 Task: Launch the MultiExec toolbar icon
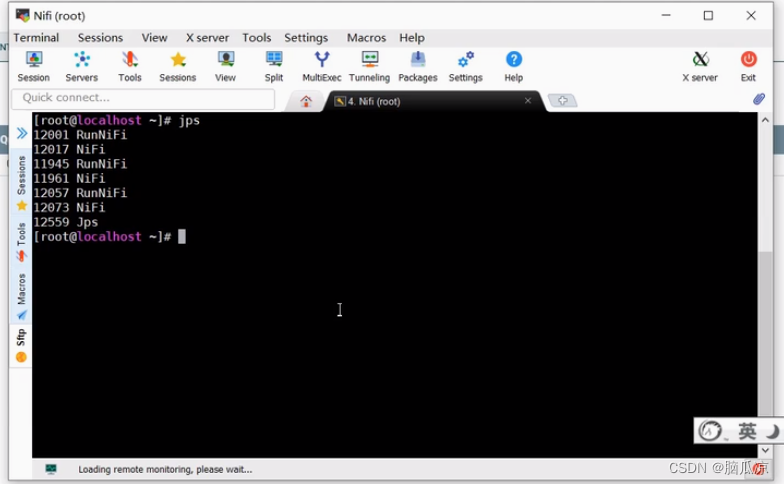click(322, 66)
